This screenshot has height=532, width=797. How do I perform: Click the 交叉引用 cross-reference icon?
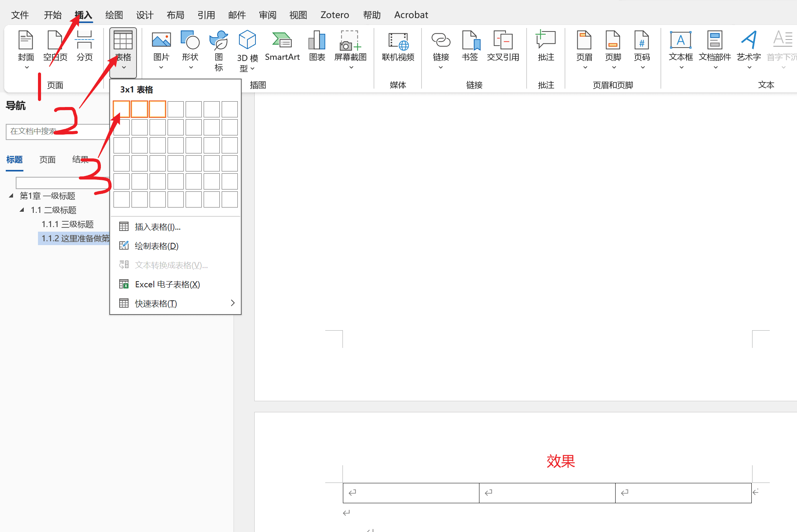tap(502, 41)
